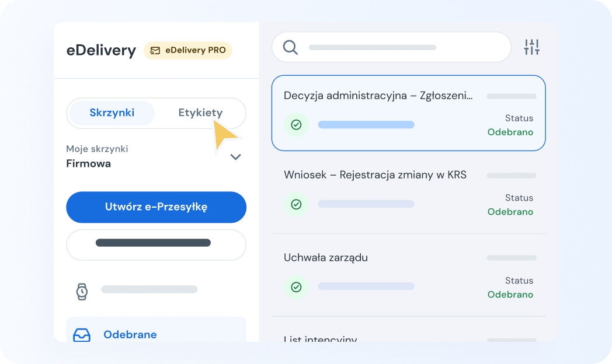Select the Decyzja administracyjna message card
612x364 pixels.
click(x=408, y=113)
